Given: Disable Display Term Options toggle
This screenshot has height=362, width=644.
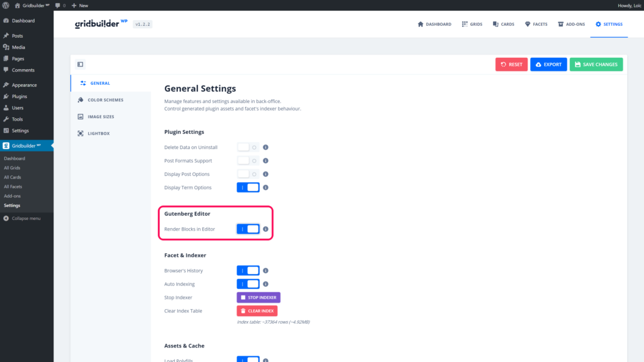Looking at the screenshot, I should pyautogui.click(x=248, y=187).
